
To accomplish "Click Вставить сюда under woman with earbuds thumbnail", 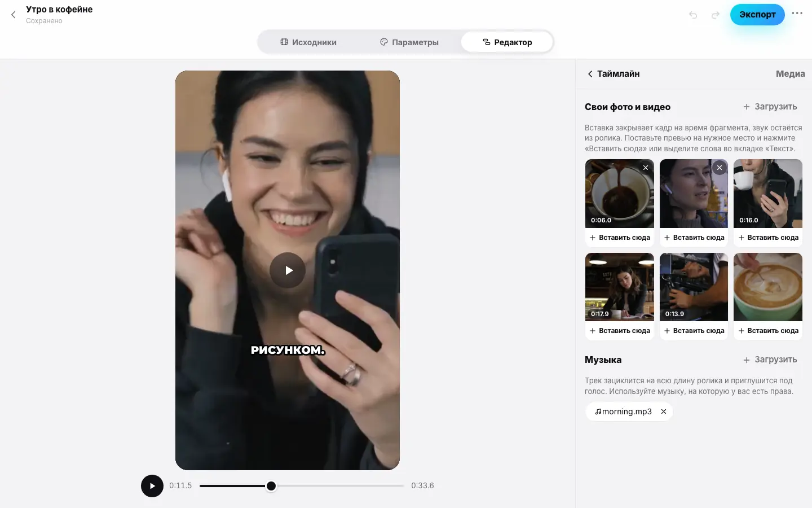I will click(x=694, y=238).
